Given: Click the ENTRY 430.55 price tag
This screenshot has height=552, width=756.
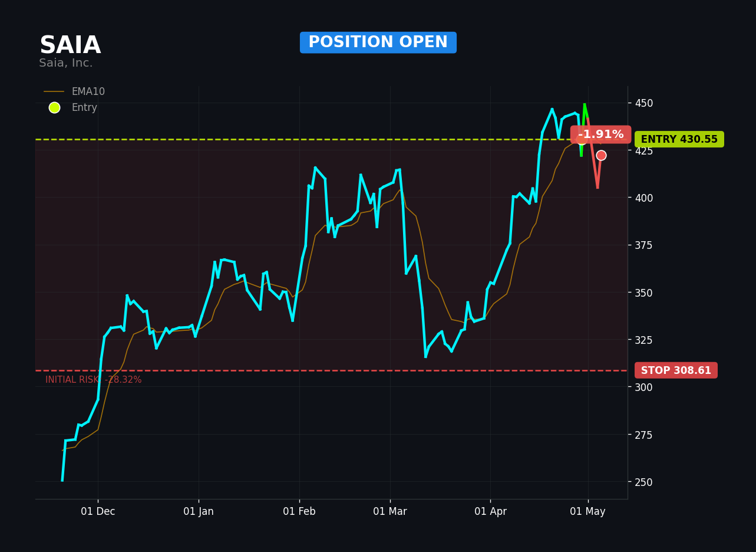Looking at the screenshot, I should (x=679, y=140).
